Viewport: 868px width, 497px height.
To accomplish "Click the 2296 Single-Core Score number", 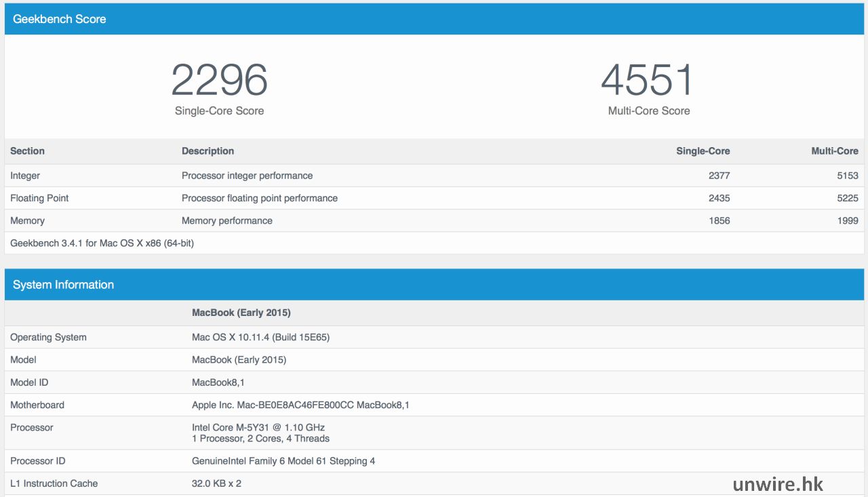I will coord(219,80).
